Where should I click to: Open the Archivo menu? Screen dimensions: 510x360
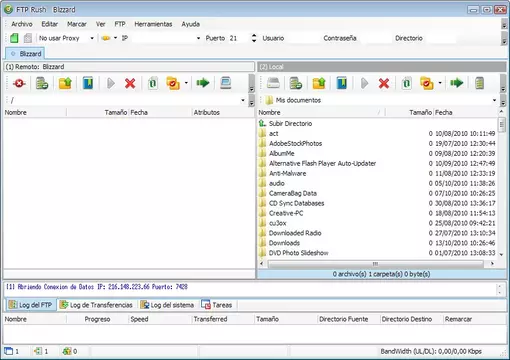[x=22, y=24]
